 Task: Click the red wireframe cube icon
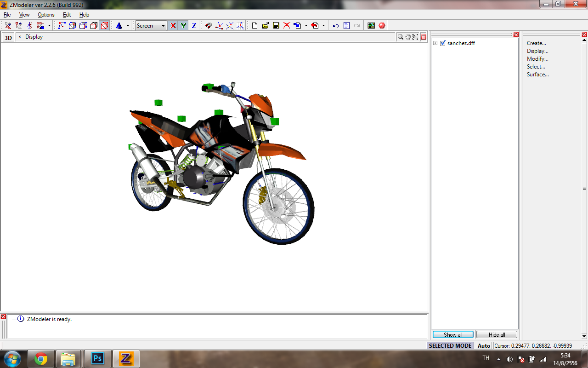tap(104, 26)
